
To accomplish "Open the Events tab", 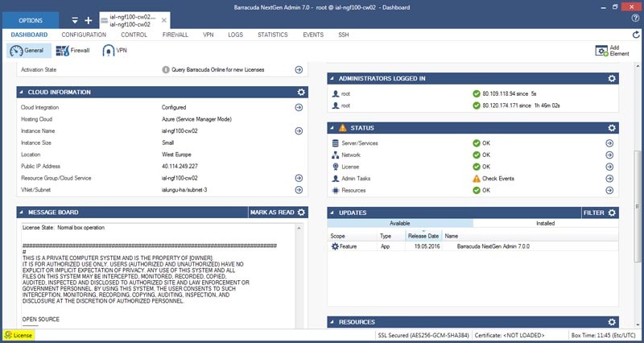I will (313, 35).
